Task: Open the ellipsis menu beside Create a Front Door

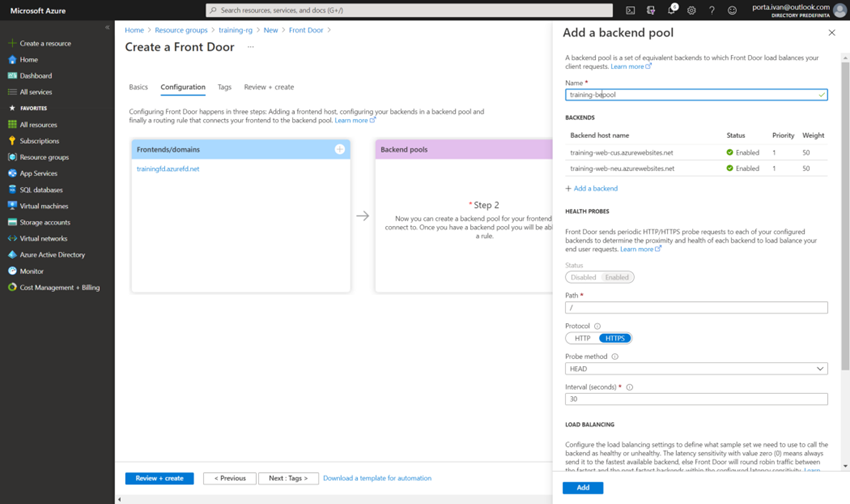Action: (250, 47)
